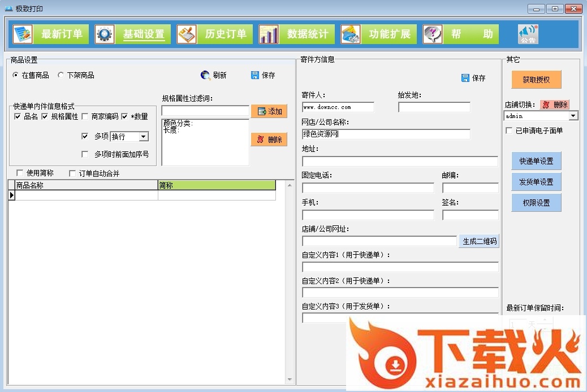Screen dimensions: 587x392
Task: Open the 公告 announcement speaker icon
Action: tap(528, 34)
